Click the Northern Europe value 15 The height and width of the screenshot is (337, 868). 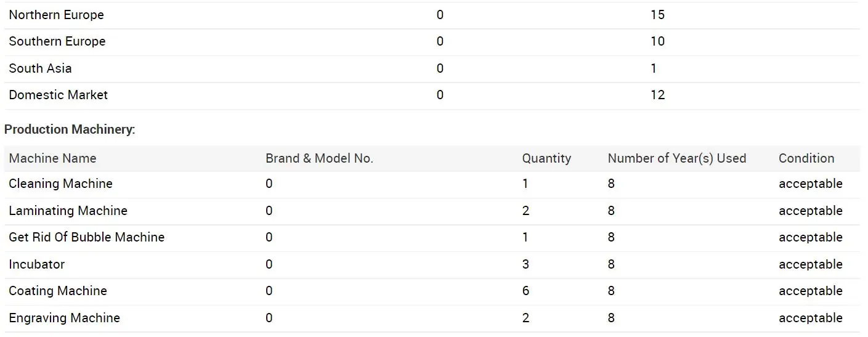[657, 15]
